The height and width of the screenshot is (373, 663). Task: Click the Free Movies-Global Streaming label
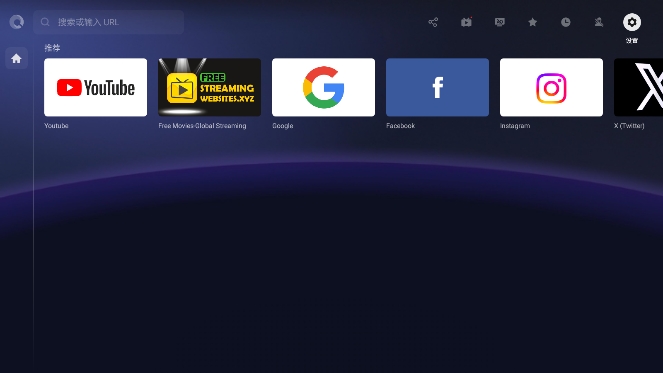pyautogui.click(x=202, y=126)
